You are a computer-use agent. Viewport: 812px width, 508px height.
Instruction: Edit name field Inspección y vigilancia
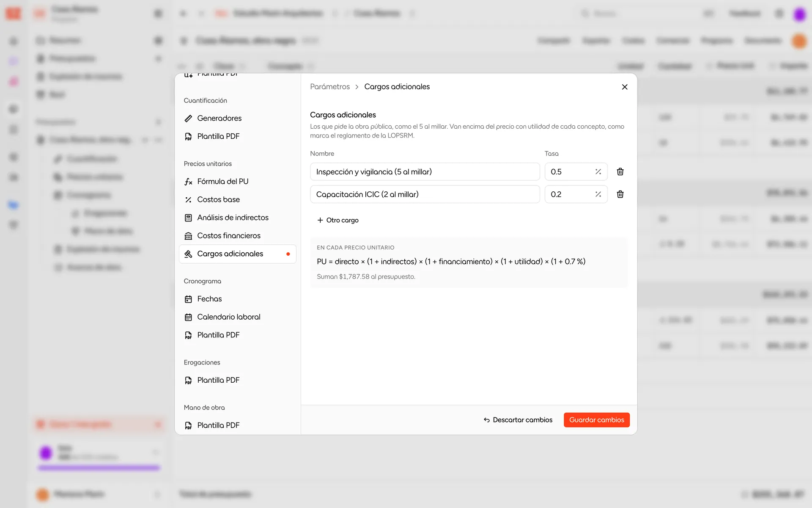pos(425,171)
